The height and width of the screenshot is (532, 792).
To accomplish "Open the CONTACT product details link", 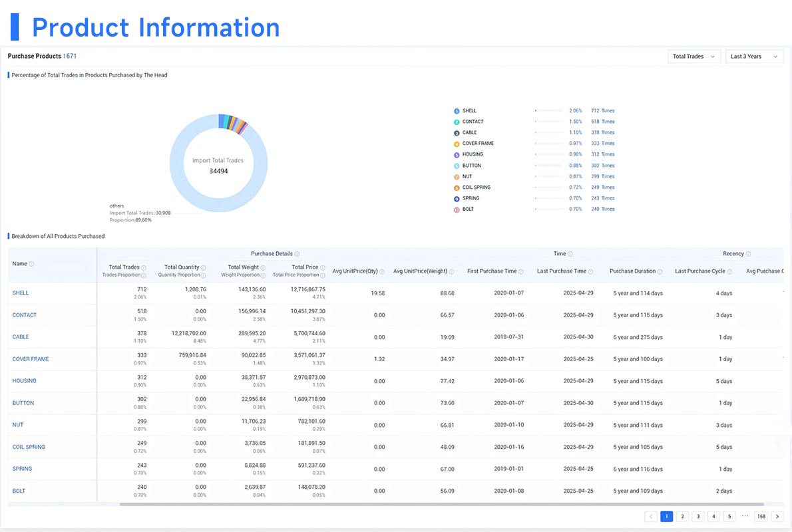I will (24, 315).
